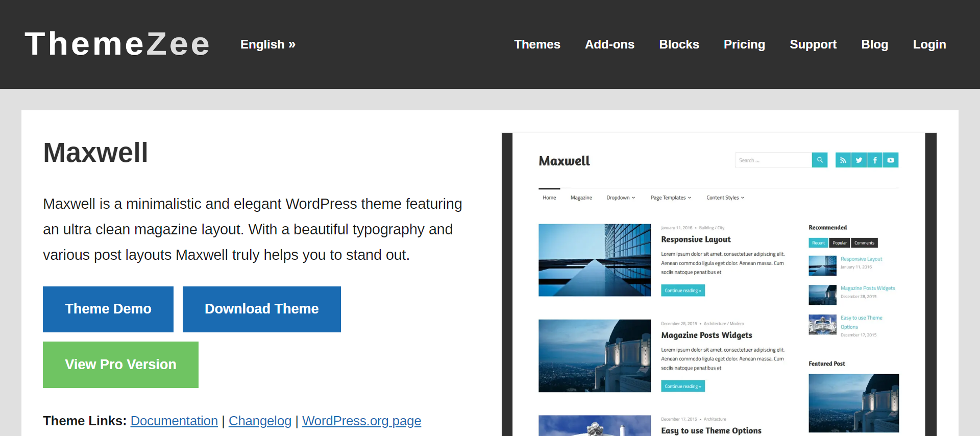Click the Download Theme button
This screenshot has width=980, height=436.
point(262,309)
